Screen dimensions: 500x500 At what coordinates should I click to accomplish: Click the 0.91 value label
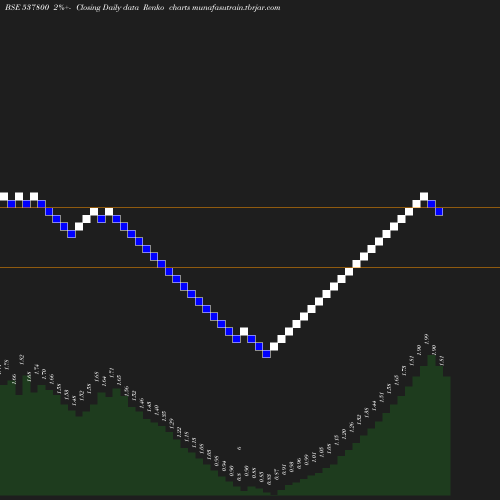click(x=284, y=469)
